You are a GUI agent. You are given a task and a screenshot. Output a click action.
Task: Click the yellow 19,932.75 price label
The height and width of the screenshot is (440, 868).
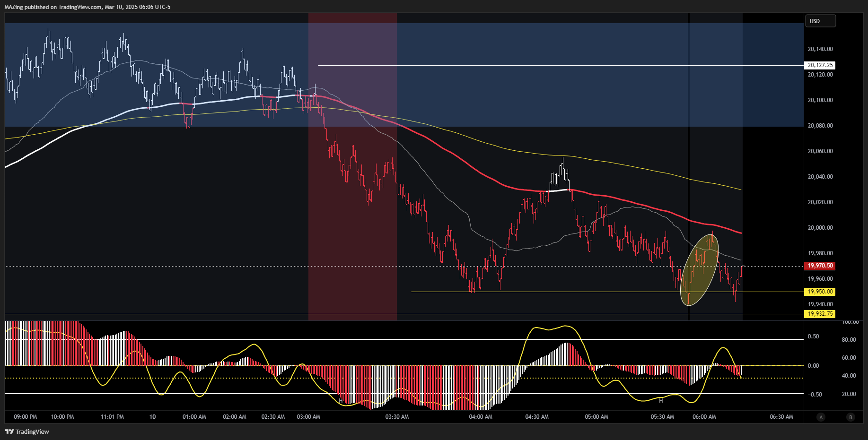(820, 314)
